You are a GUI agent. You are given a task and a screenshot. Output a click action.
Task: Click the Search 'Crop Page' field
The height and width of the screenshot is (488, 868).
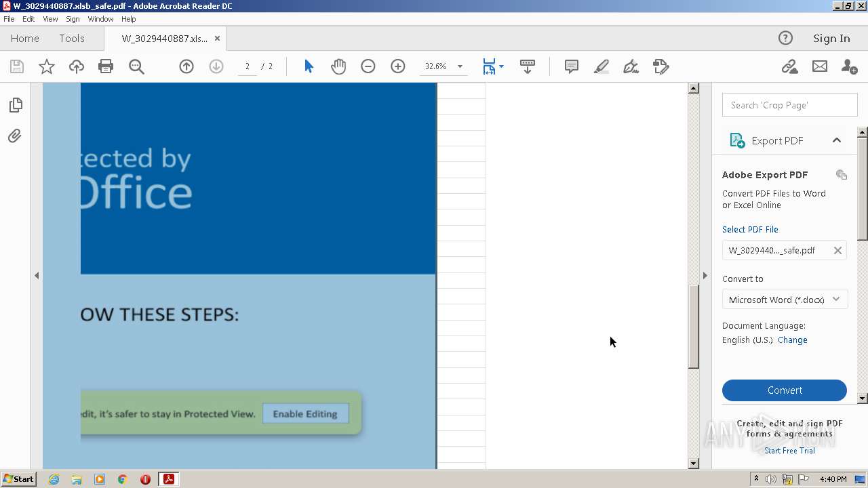[789, 105]
